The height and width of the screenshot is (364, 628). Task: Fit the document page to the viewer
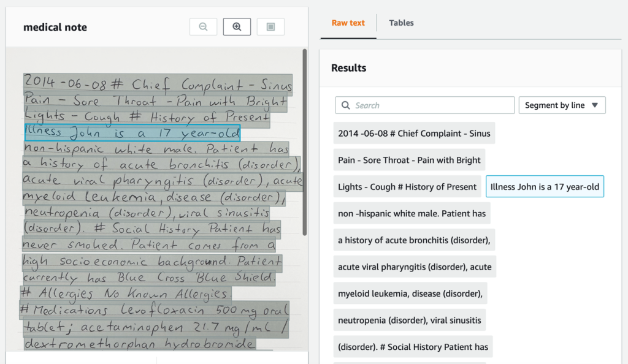pos(270,26)
